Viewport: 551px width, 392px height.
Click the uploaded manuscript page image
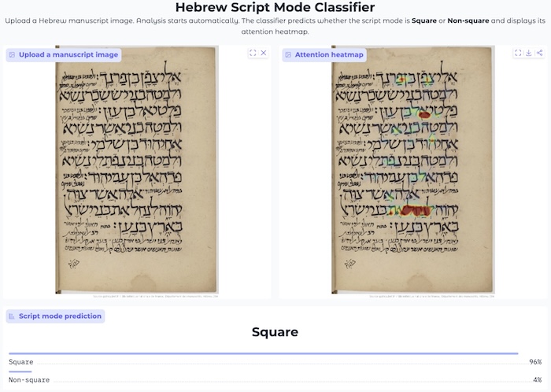click(x=137, y=170)
